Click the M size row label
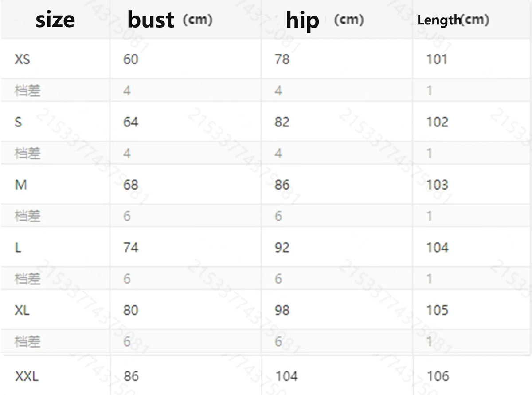The width and height of the screenshot is (532, 395). [21, 185]
